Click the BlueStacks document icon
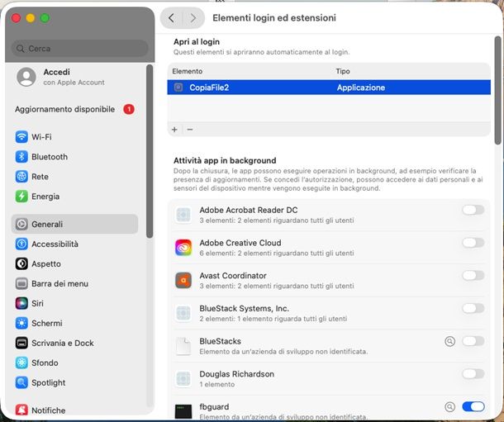 [x=183, y=346]
